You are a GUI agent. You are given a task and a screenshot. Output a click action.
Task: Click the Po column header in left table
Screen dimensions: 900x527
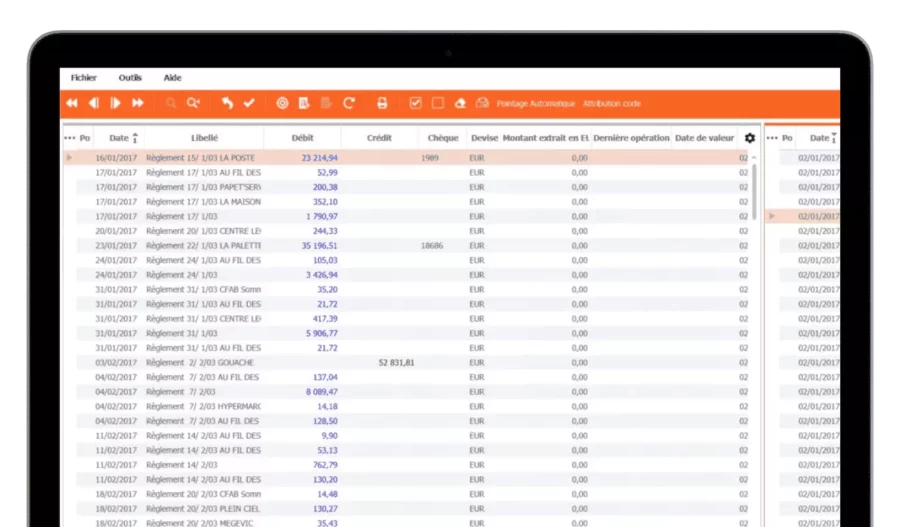tap(85, 138)
